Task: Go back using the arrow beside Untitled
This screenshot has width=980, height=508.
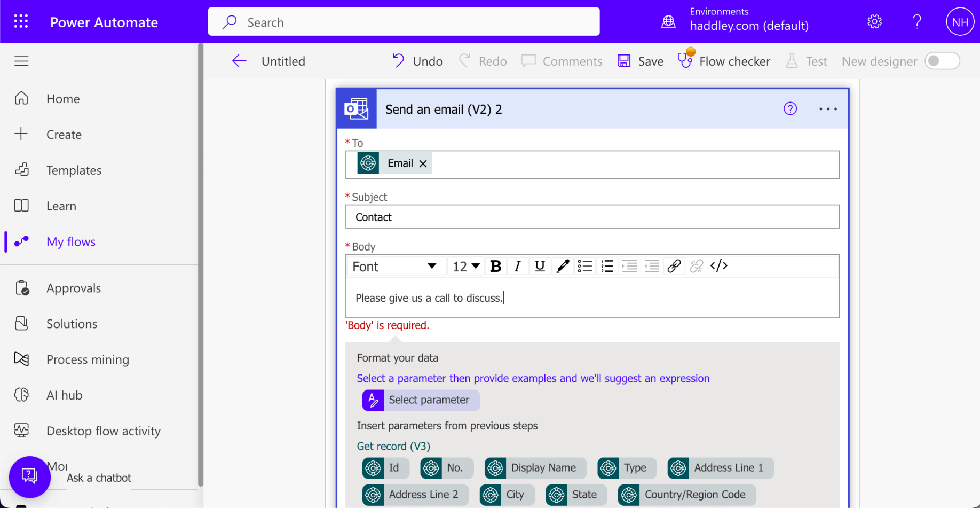Action: (x=239, y=61)
